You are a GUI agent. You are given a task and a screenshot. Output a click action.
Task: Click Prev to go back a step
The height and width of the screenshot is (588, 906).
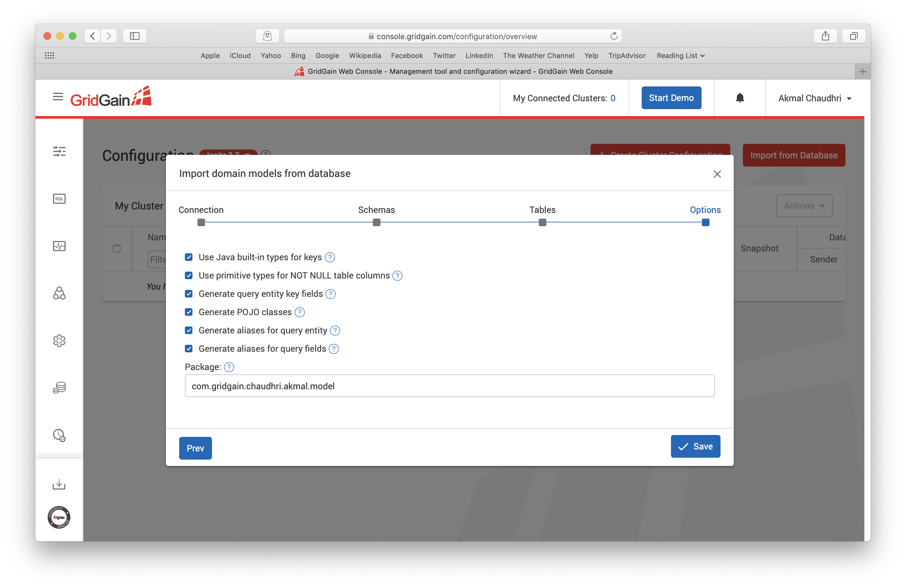(196, 447)
